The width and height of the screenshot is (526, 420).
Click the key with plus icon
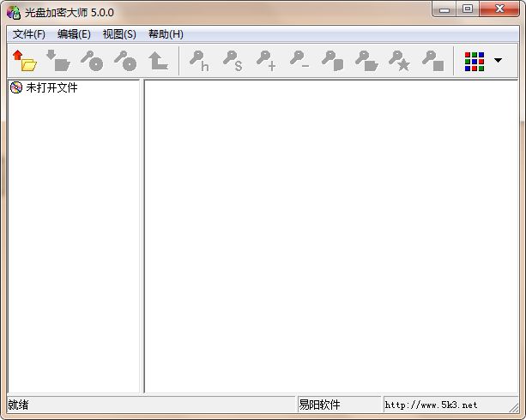point(266,61)
